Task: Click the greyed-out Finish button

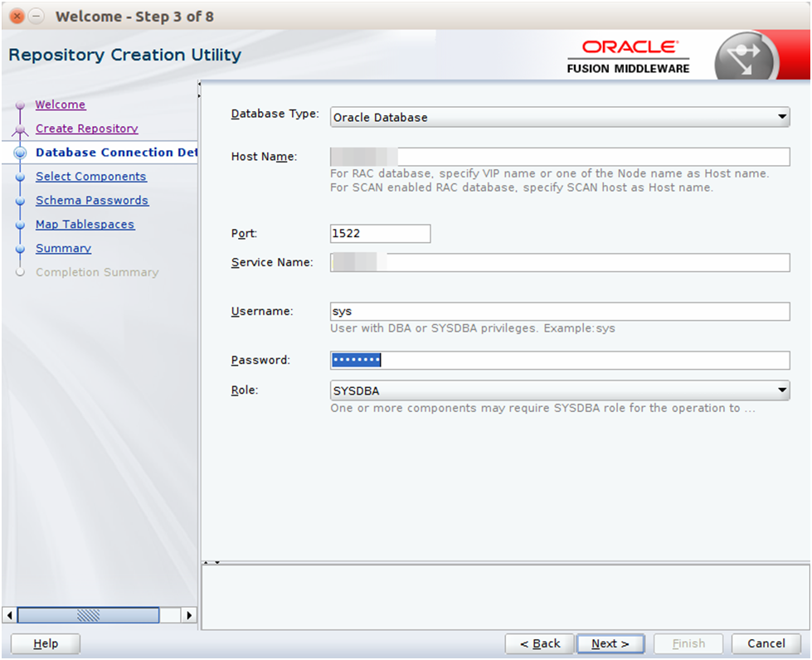Action: pos(688,643)
